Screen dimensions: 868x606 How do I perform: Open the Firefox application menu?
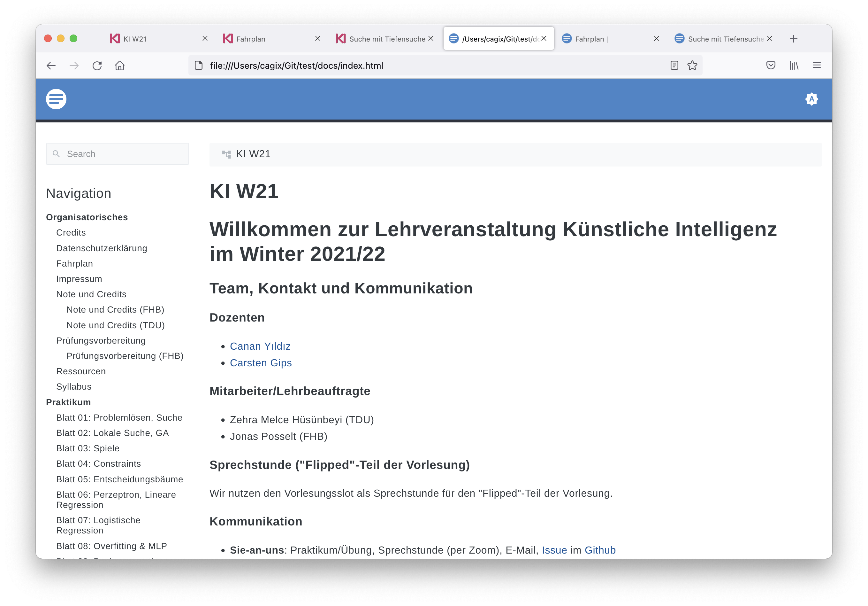[x=817, y=66]
